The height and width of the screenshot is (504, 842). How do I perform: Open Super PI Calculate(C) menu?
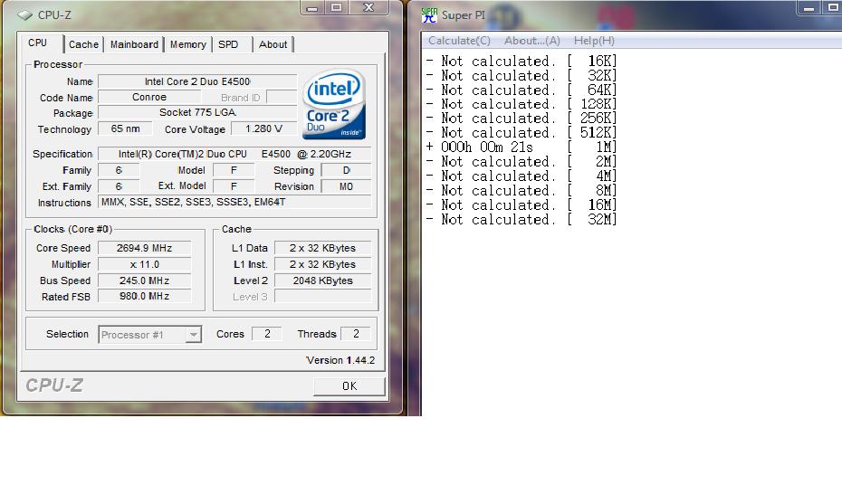[x=459, y=41]
